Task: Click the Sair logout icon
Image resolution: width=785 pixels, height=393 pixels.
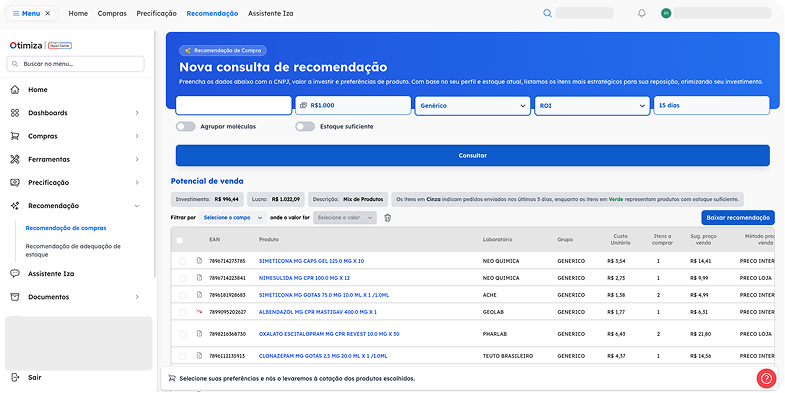Action: pyautogui.click(x=15, y=377)
